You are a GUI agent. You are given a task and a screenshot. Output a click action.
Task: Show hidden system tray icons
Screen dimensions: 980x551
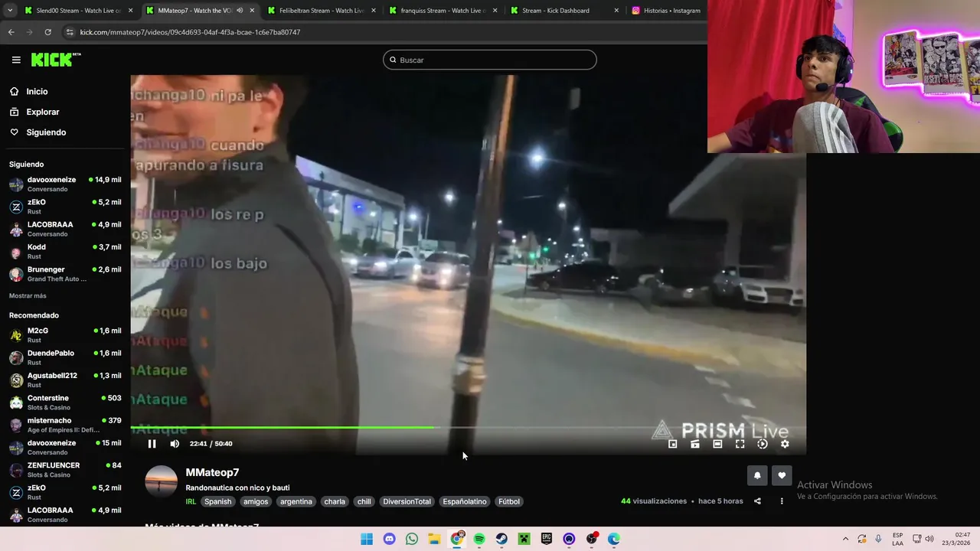tap(845, 539)
